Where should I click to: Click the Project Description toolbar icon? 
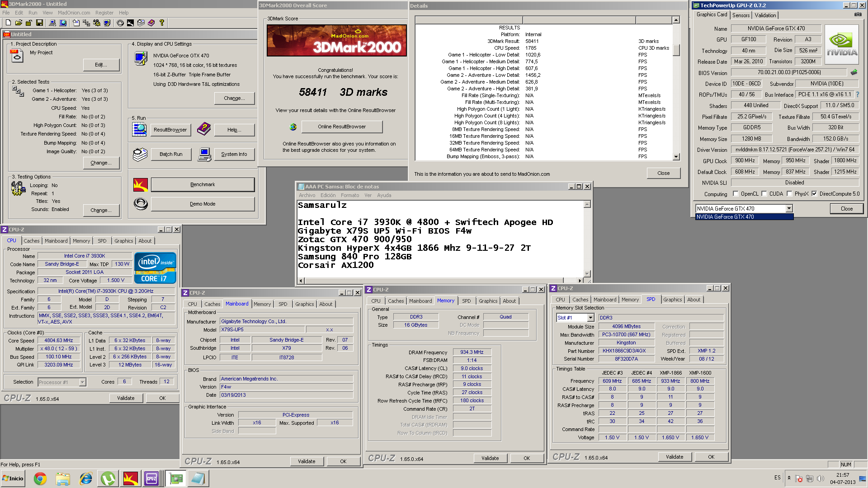point(76,23)
